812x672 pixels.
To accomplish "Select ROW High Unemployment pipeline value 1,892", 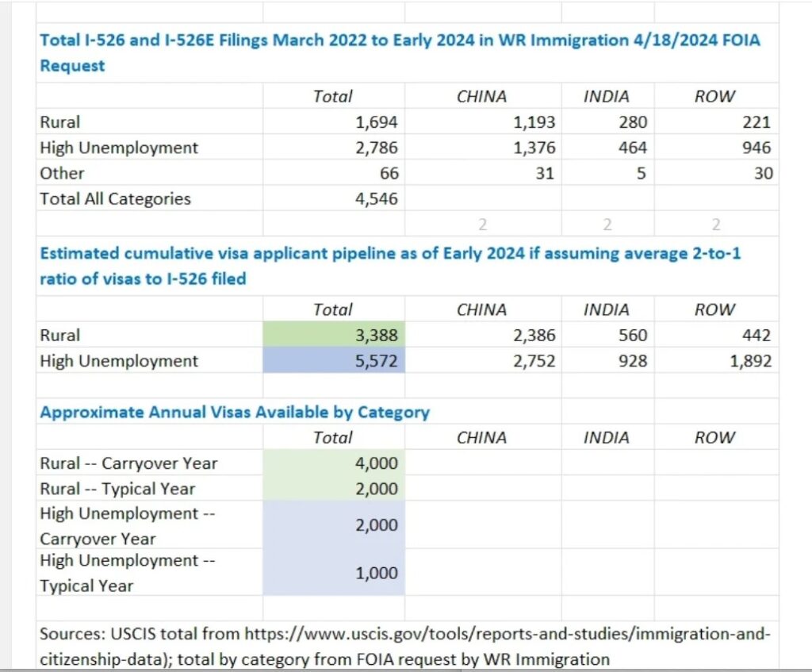I will [751, 361].
